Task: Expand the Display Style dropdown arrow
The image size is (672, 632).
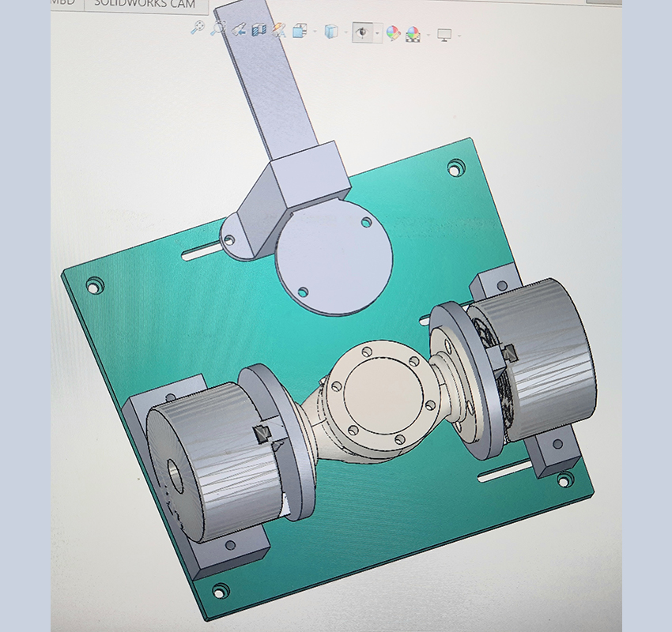Action: 346,33
